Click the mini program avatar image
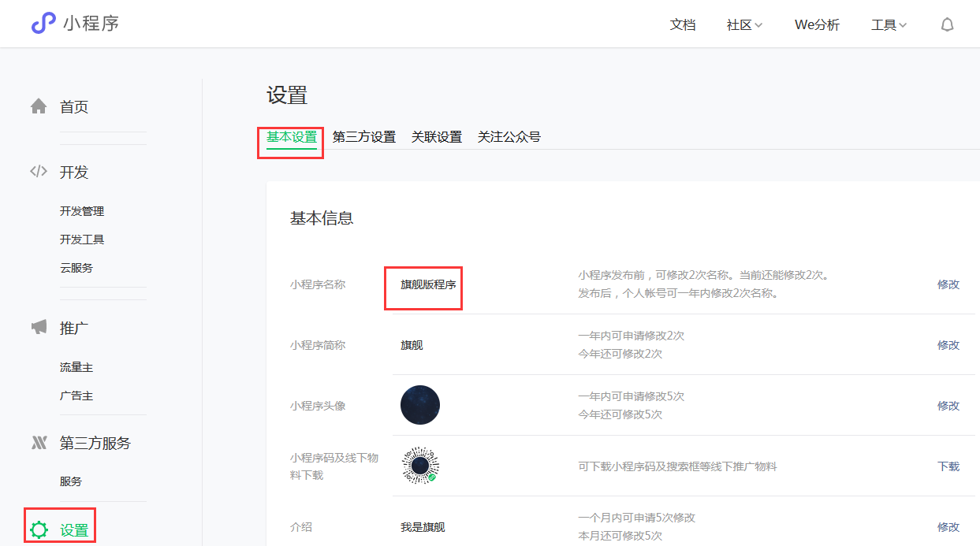Screen dimensions: 980x546 420,405
